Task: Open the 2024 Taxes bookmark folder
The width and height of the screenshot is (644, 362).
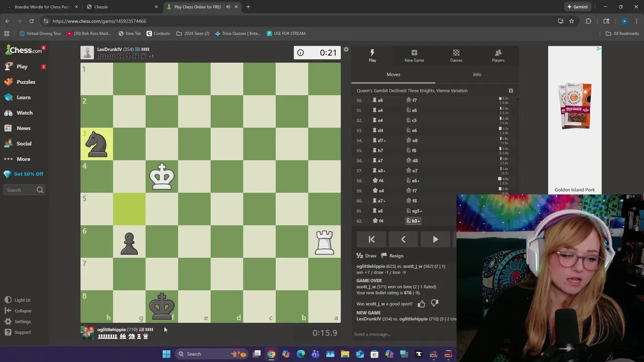Action: tap(193, 34)
